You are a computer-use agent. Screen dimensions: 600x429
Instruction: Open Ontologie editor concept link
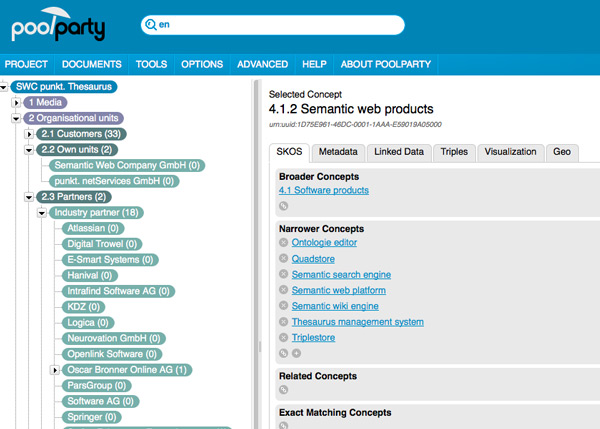tap(324, 242)
